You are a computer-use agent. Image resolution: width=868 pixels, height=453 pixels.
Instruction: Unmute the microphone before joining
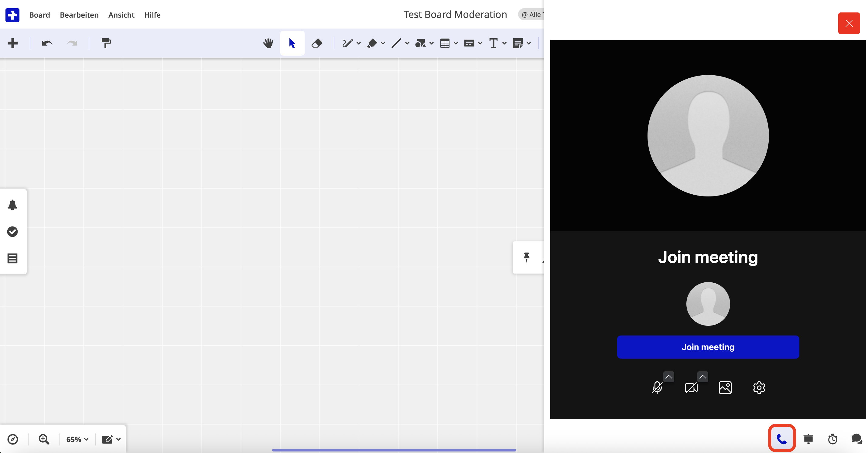click(657, 388)
